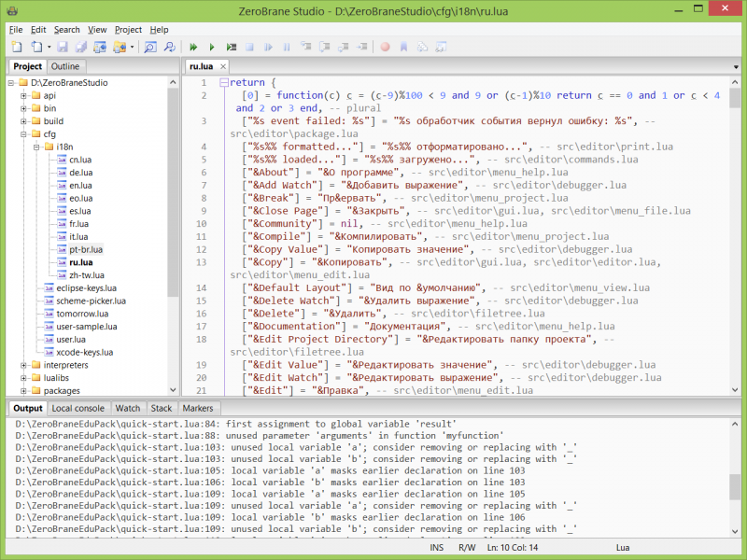Expand the bin folder
Screen dimensions: 747x560
pyautogui.click(x=23, y=108)
